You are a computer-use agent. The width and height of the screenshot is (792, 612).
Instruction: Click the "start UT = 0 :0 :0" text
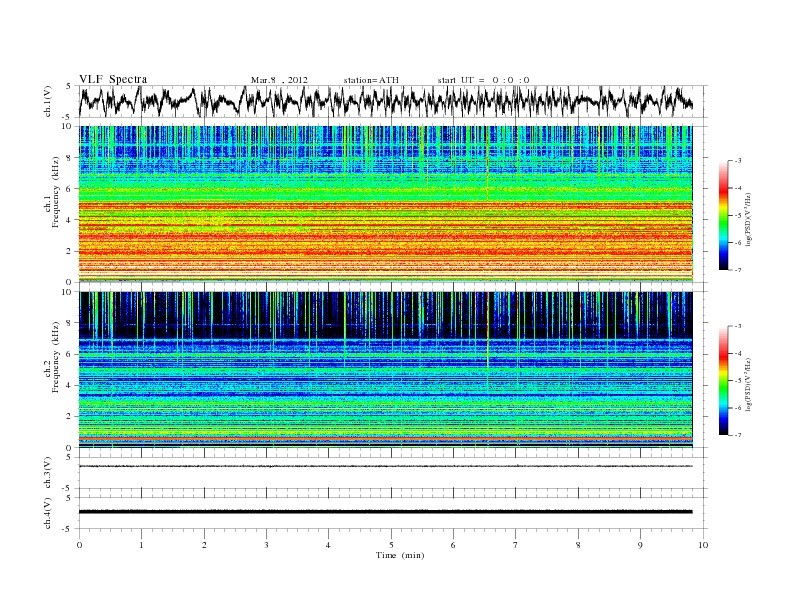click(483, 80)
